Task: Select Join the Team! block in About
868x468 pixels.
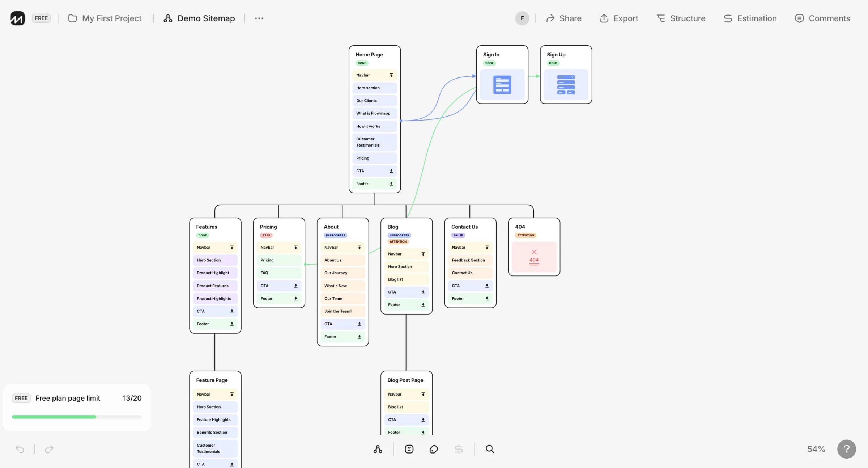Action: click(342, 311)
